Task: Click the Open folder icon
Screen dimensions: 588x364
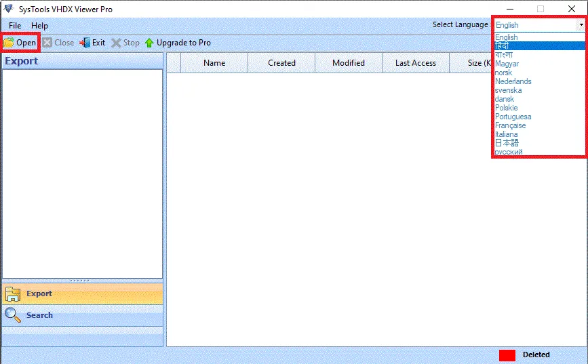Action: coord(9,43)
